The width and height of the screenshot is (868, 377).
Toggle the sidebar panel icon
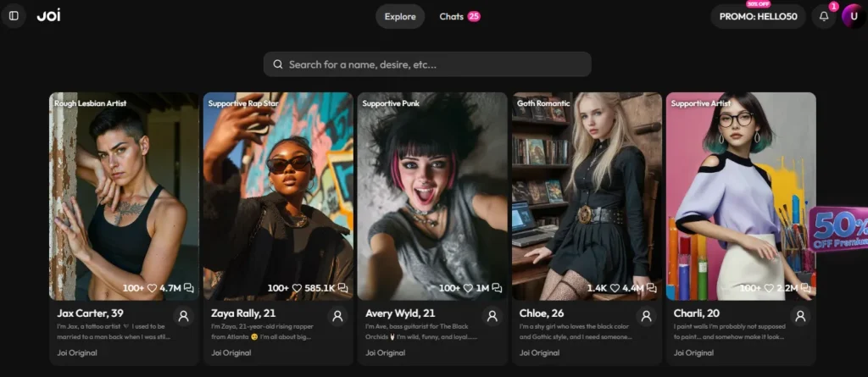pos(14,16)
